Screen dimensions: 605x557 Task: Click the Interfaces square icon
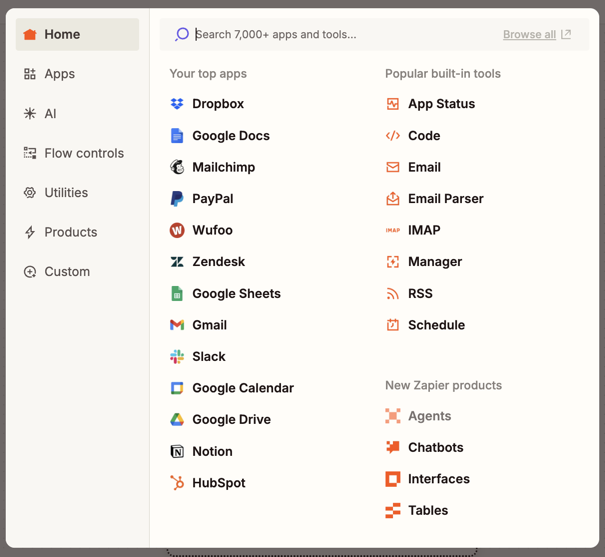pos(393,479)
